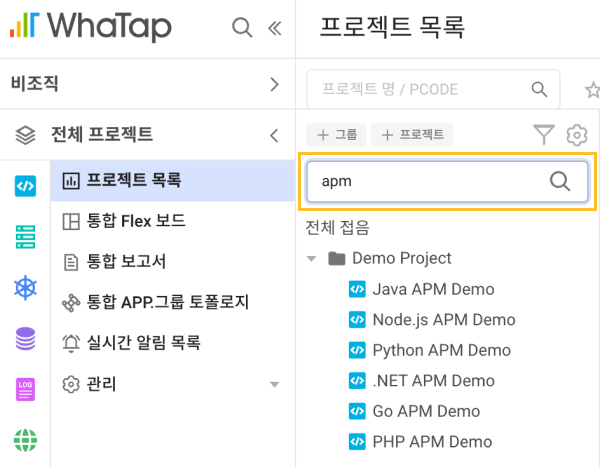Click the icon beside Node.js APM Demo

pos(357,320)
